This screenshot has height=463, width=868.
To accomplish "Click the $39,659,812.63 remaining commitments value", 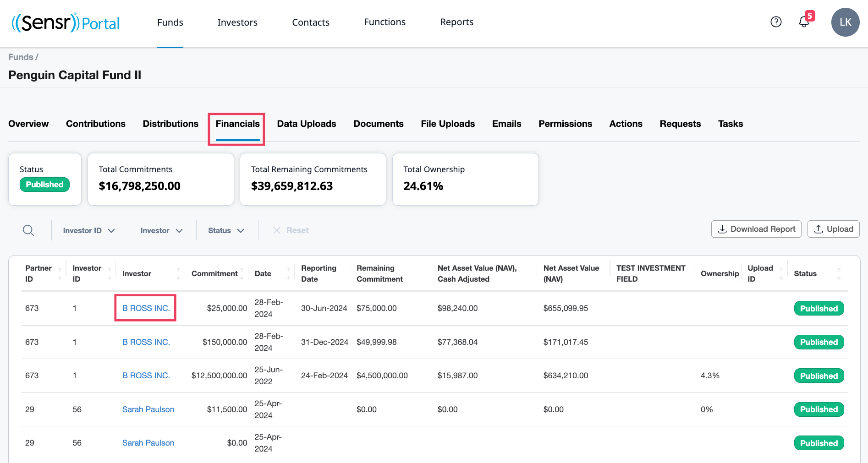I will pos(292,186).
